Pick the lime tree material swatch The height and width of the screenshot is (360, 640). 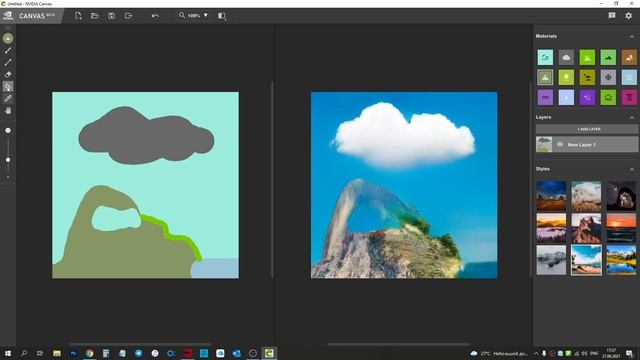(566, 77)
